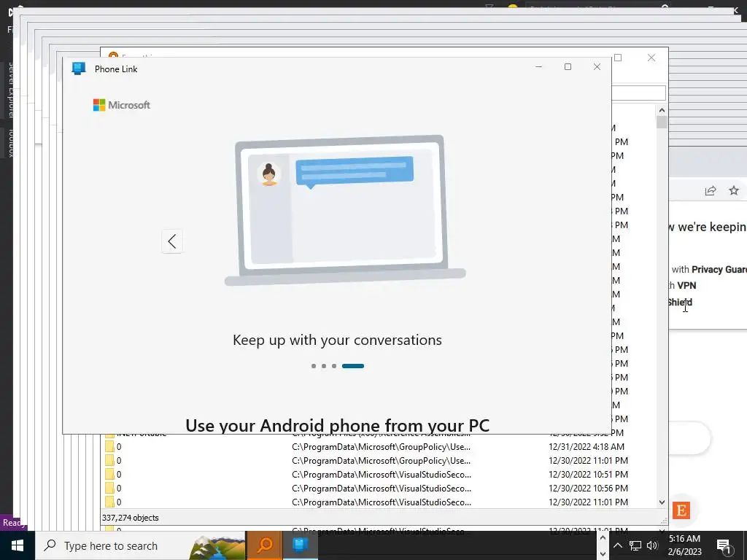This screenshot has height=560, width=747.
Task: Select the folder icon dated 12/30/2022 10:56 PM
Action: tap(109, 488)
